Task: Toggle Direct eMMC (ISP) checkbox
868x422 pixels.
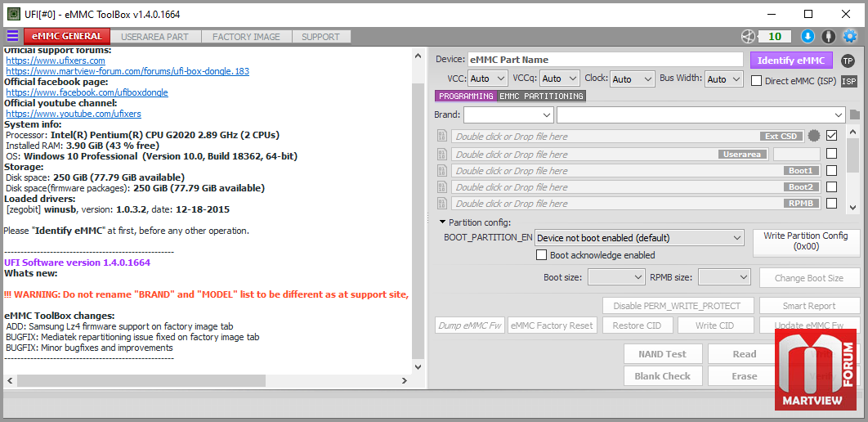Action: (756, 81)
